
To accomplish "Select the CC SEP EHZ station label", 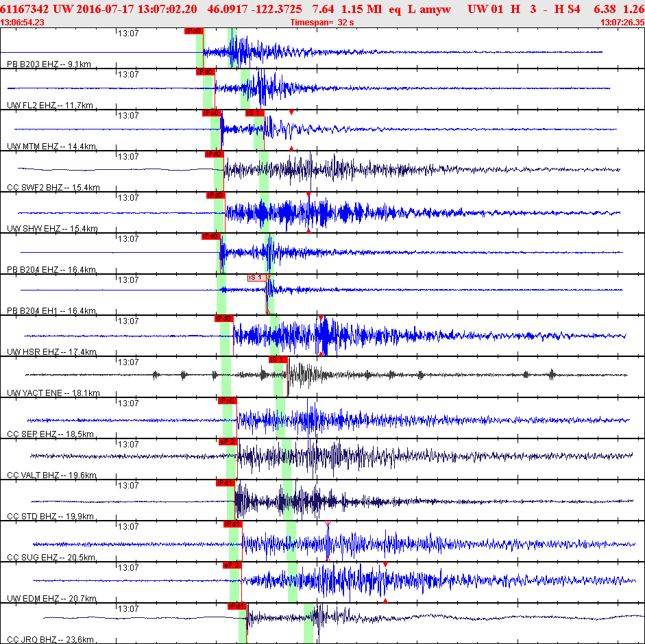I will pos(50,434).
